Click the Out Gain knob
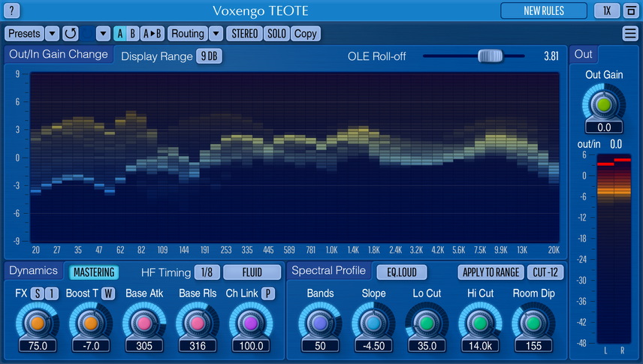 tap(604, 104)
